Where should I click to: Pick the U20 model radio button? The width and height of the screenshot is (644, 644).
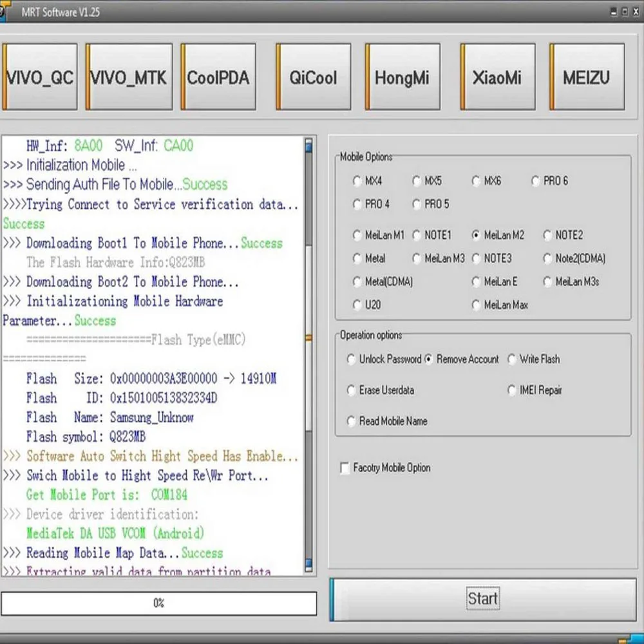[x=367, y=305]
